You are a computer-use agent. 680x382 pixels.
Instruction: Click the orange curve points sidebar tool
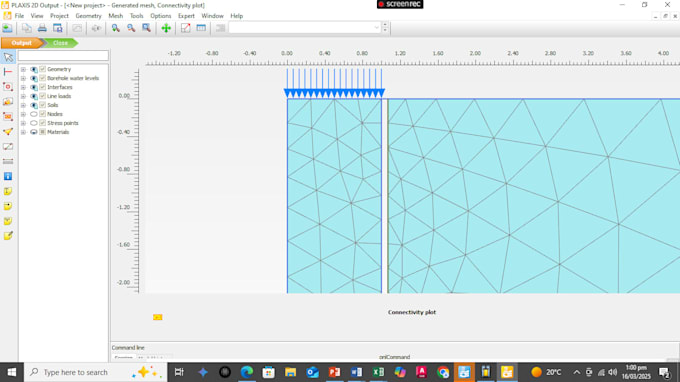click(8, 102)
